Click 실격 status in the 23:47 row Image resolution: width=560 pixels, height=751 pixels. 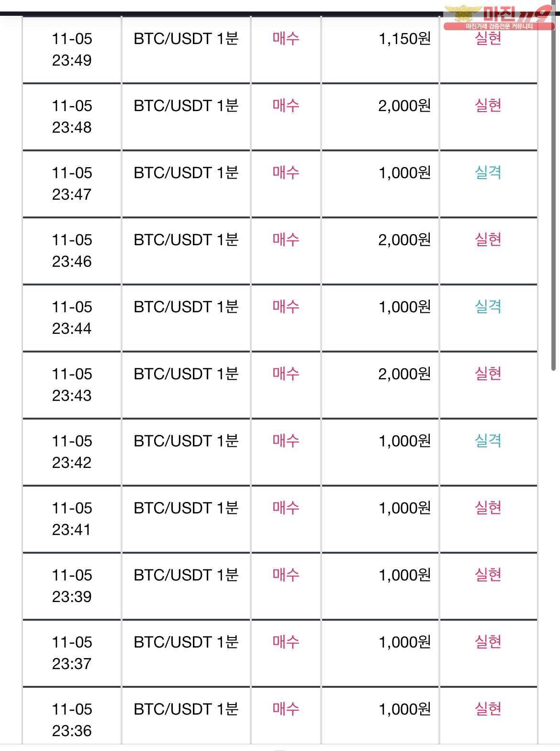pos(488,172)
